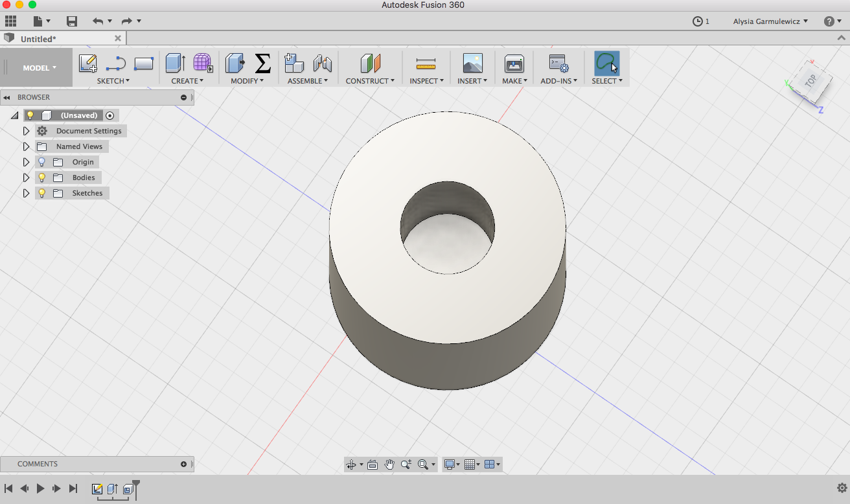This screenshot has height=504, width=850.
Task: Jump to timeline beginning
Action: (9, 488)
